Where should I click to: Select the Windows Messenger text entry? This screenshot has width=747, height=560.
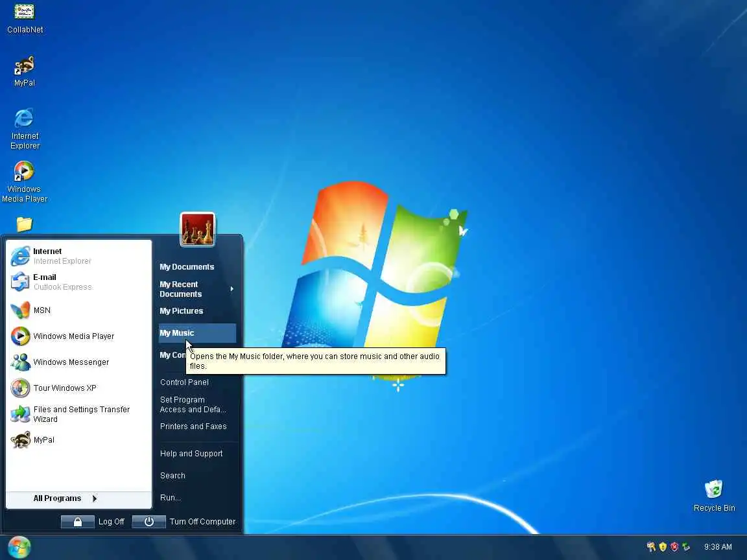[x=71, y=362]
